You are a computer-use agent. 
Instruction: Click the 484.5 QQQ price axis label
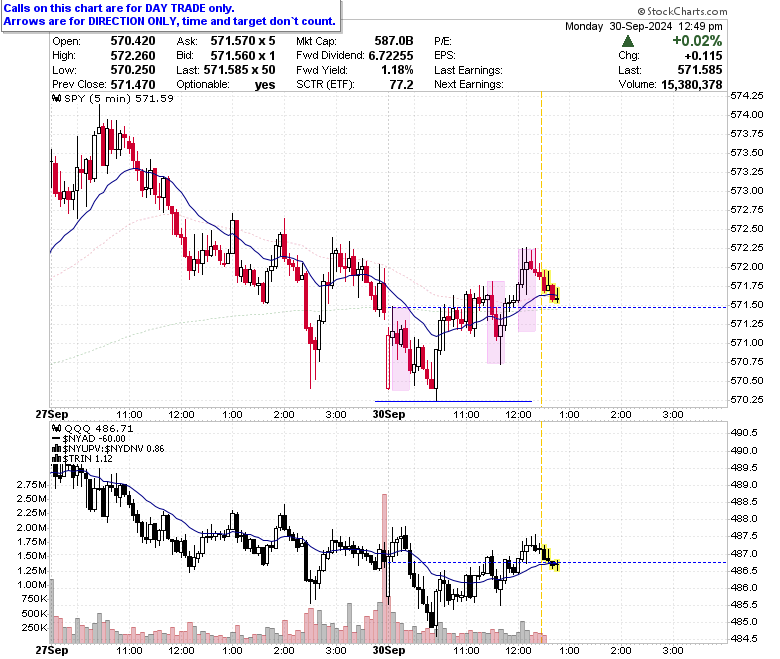[x=744, y=639]
